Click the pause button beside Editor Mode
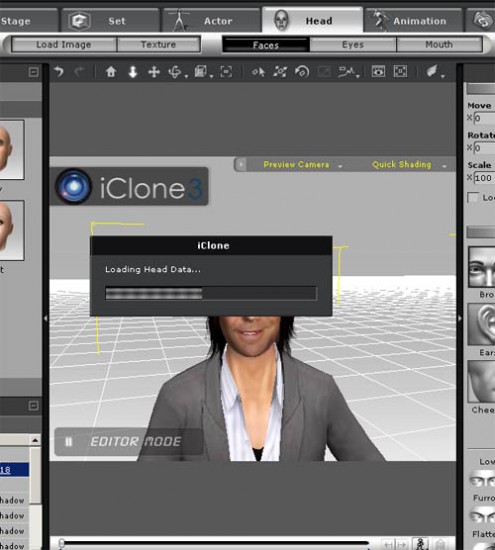The height and width of the screenshot is (550, 495). point(69,442)
